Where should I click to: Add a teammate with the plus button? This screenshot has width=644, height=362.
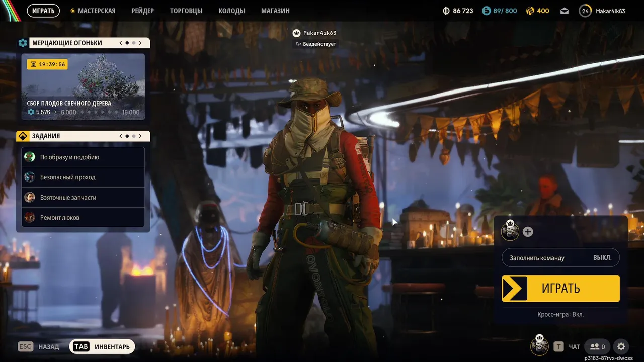pyautogui.click(x=528, y=232)
